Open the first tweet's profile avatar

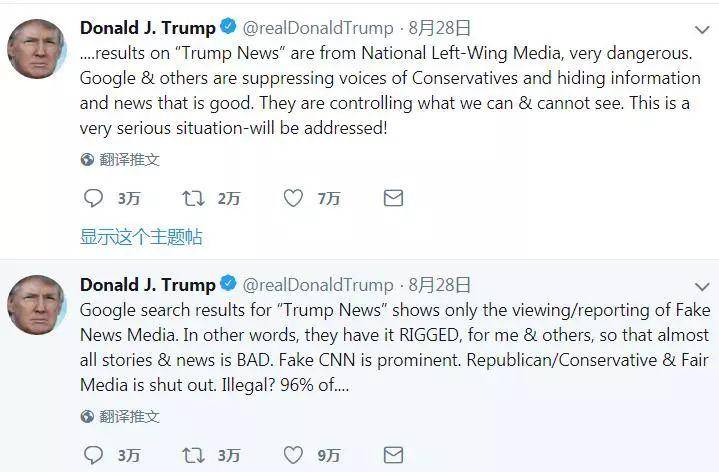pyautogui.click(x=37, y=49)
